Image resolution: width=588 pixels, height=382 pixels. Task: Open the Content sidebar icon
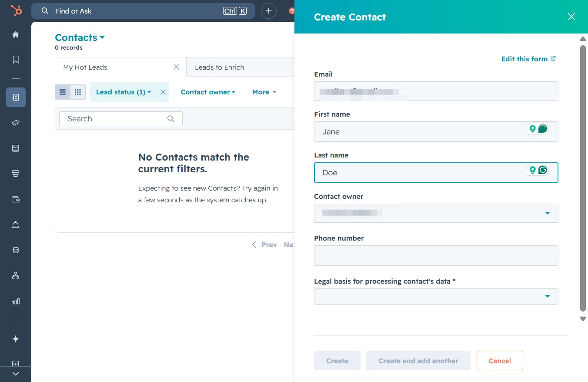16,148
